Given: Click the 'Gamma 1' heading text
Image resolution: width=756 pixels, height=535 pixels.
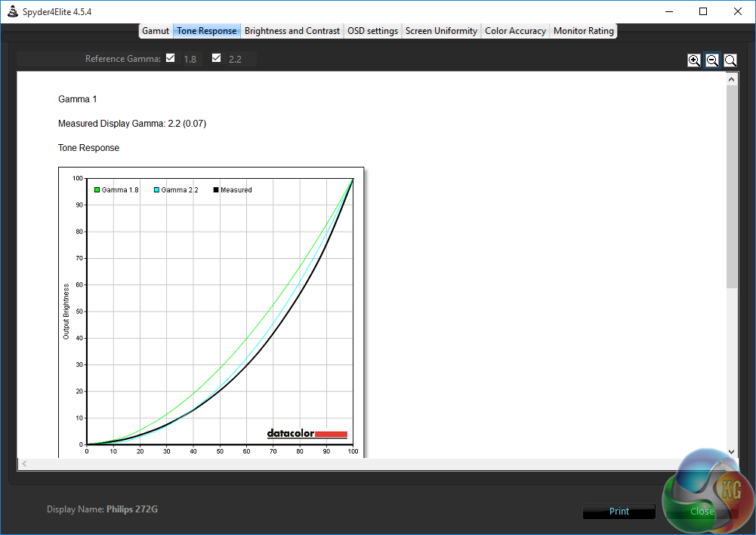Looking at the screenshot, I should [77, 99].
